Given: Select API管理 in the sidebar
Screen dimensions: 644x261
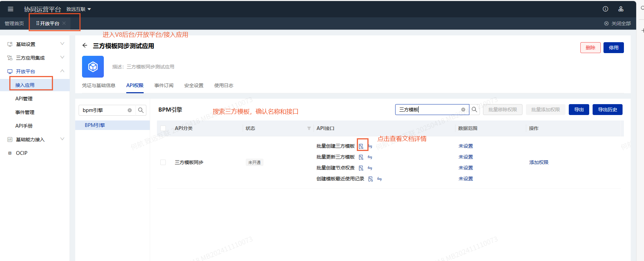Looking at the screenshot, I should (24, 99).
